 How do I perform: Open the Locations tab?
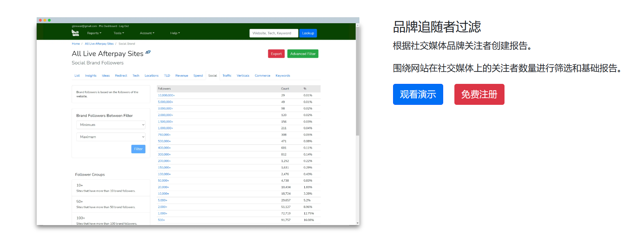pos(151,76)
